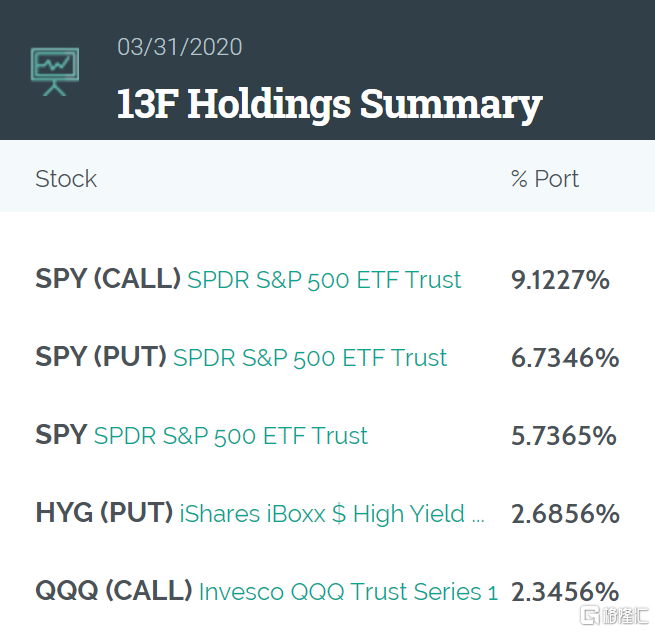The image size is (655, 632).
Task: Select the HYG (PUT) ticker
Action: point(104,513)
